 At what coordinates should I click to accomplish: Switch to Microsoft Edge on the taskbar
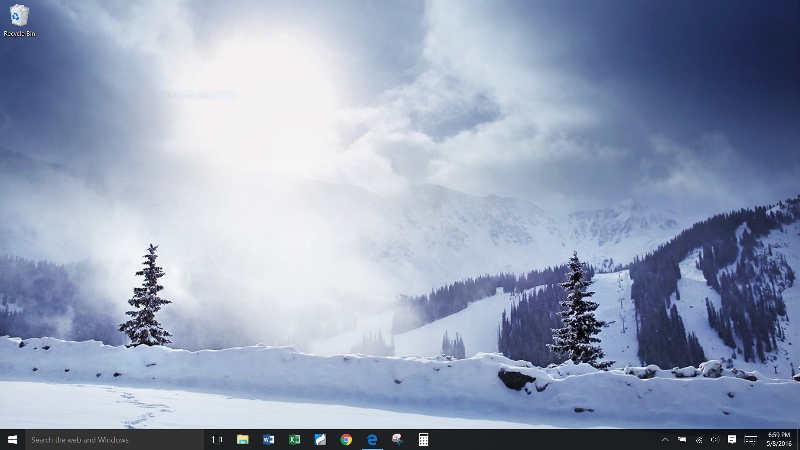coord(372,439)
